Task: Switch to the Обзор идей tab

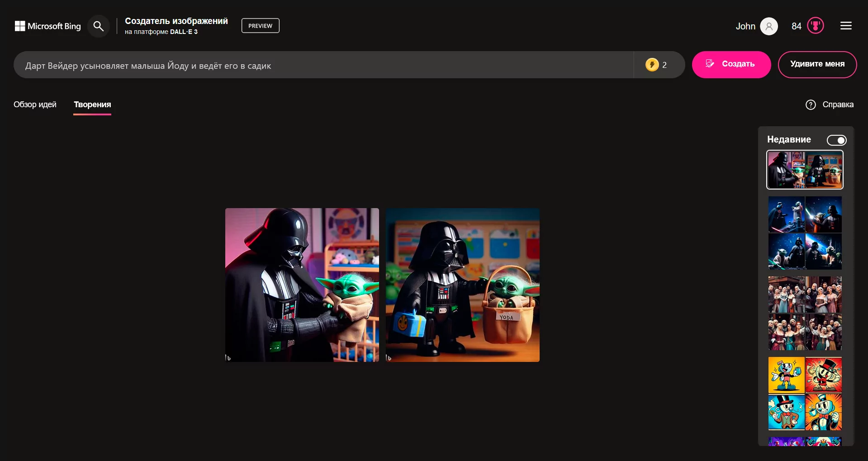Action: coord(35,105)
